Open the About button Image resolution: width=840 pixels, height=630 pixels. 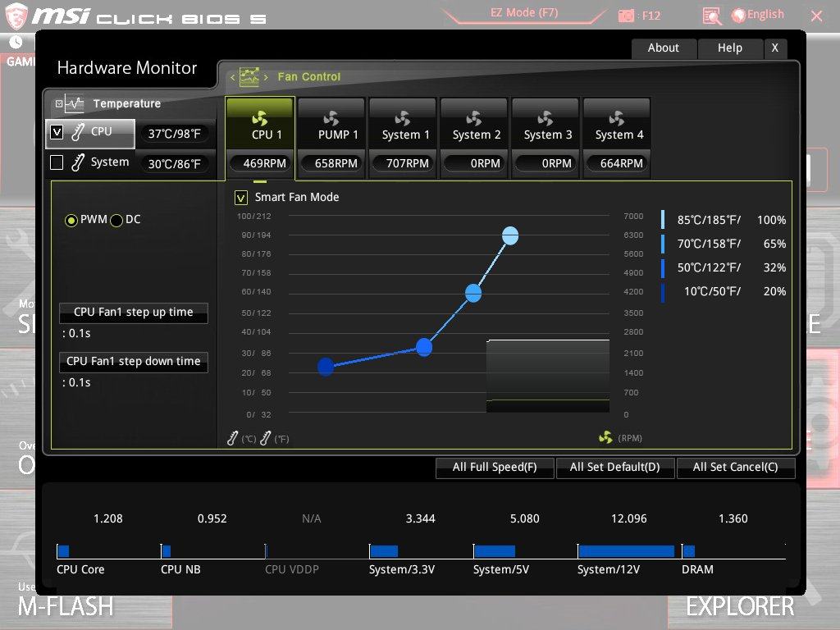[663, 48]
